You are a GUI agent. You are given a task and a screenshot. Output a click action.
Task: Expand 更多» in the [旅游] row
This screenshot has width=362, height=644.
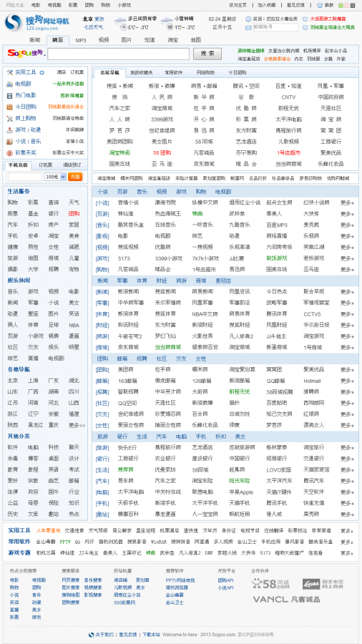tap(347, 447)
